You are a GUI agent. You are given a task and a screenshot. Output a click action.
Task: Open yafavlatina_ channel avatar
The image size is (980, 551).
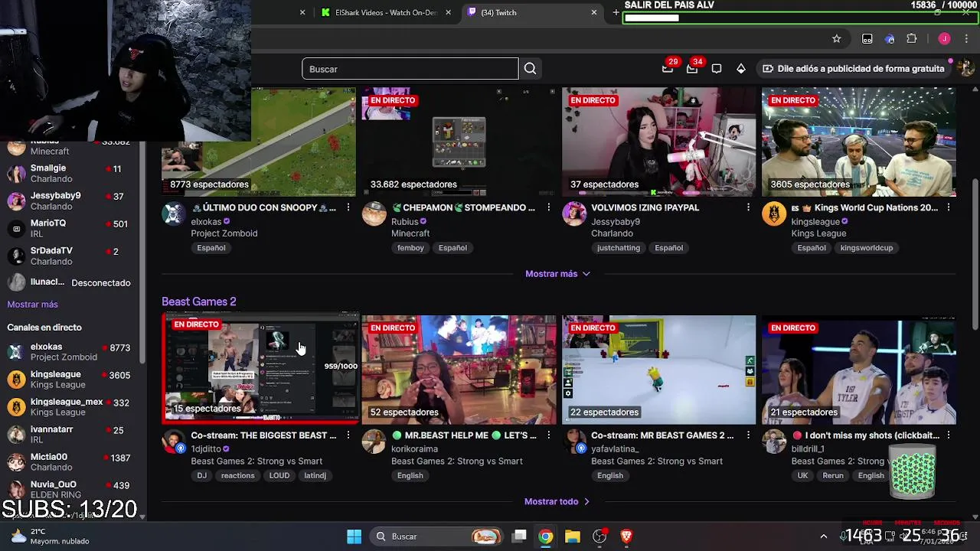[x=574, y=442]
